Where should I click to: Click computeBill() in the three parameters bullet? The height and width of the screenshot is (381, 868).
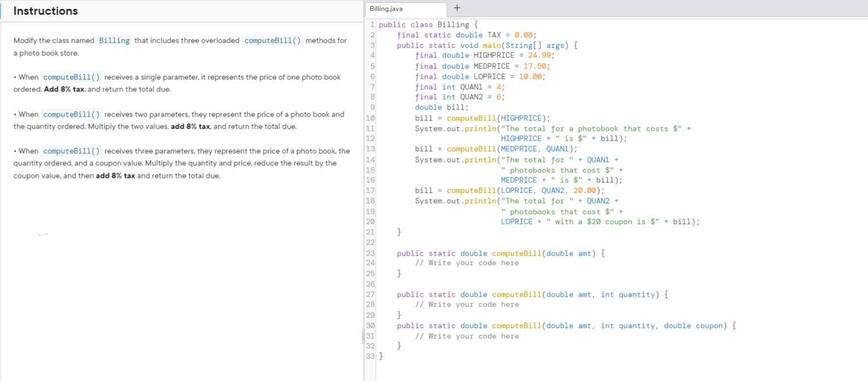coord(71,151)
